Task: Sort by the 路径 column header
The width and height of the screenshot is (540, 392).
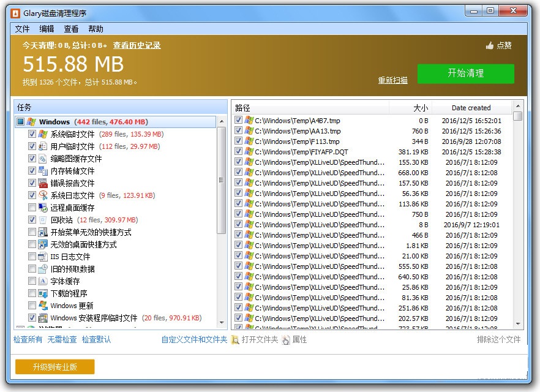Action: (310, 108)
